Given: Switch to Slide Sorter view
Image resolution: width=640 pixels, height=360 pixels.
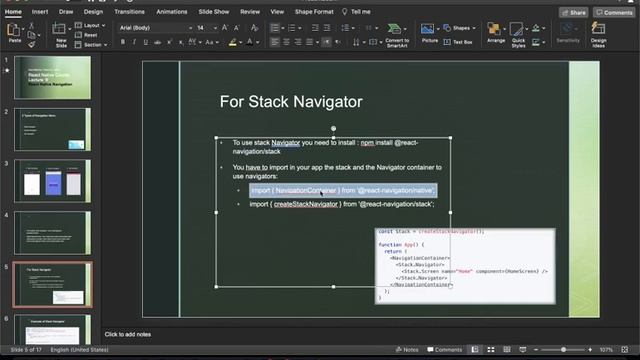Looking at the screenshot, I should [491, 350].
